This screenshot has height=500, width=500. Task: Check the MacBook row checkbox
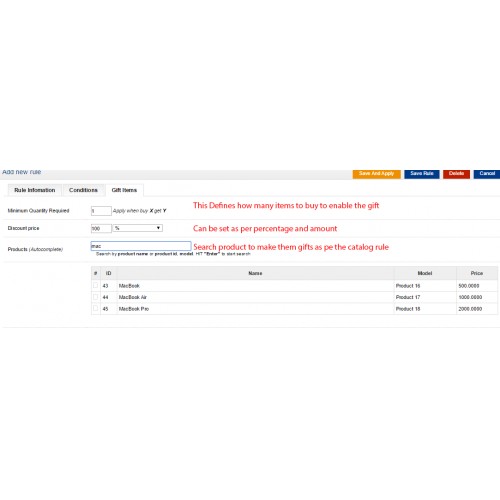[96, 285]
